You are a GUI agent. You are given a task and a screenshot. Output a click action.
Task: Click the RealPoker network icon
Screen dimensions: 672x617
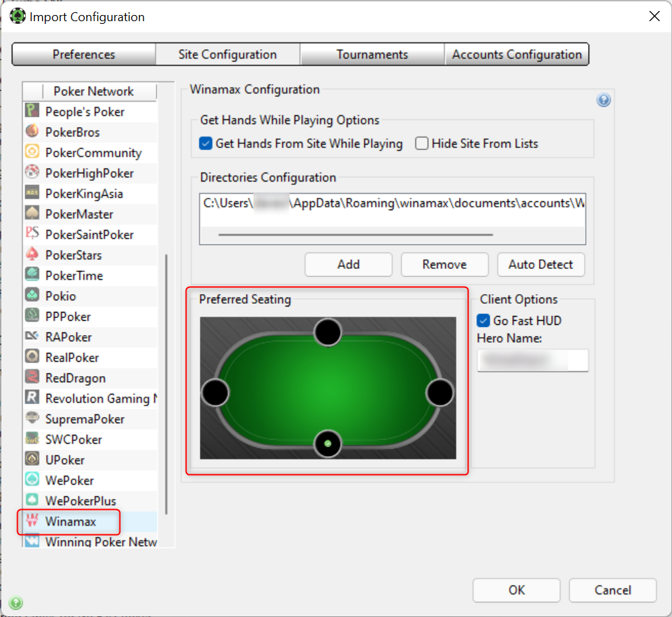(32, 356)
